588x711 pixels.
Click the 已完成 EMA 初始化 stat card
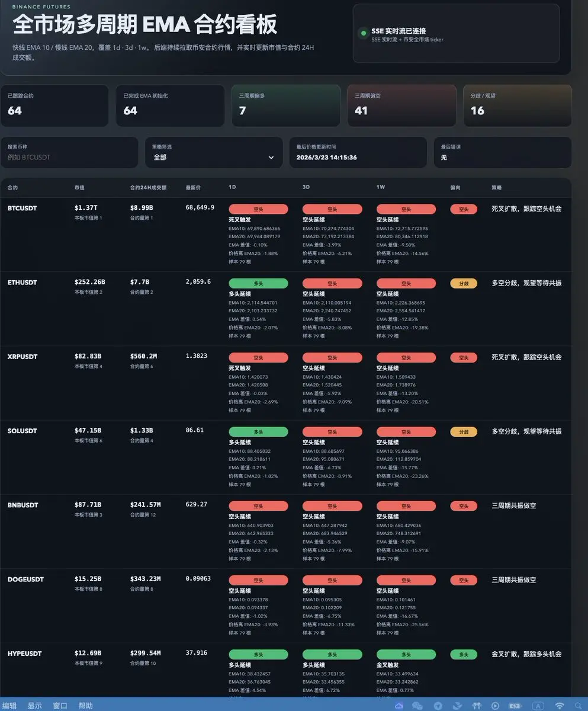click(x=170, y=105)
